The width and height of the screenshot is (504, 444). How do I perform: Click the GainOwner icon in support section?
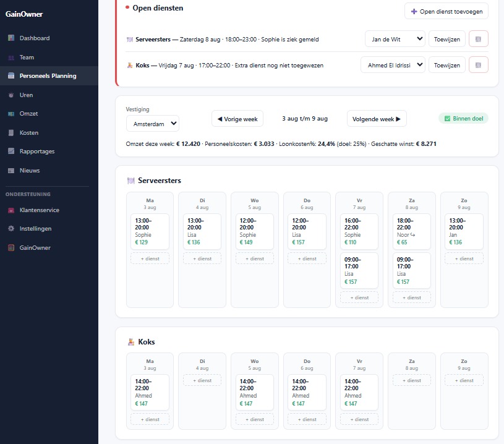[11, 248]
